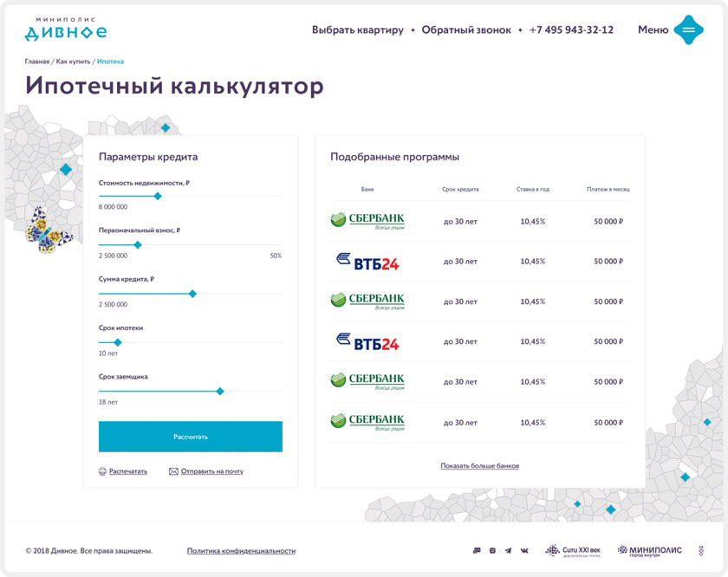Screen dimensions: 728x577
Task: Click the Миниполис город внутри logo
Action: click(649, 550)
